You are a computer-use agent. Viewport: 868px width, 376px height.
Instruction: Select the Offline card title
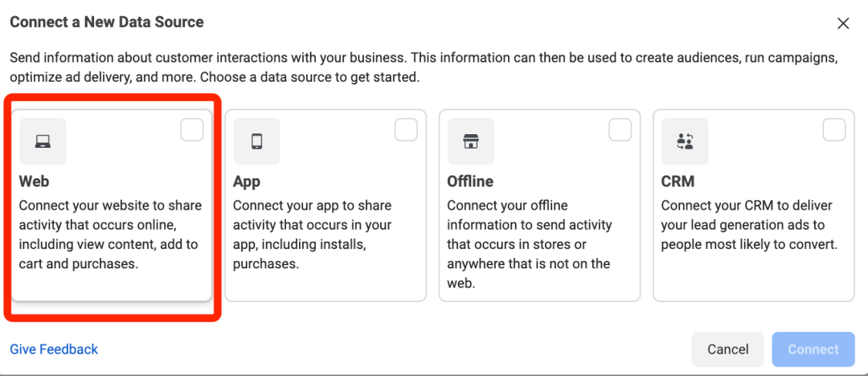[x=470, y=182]
